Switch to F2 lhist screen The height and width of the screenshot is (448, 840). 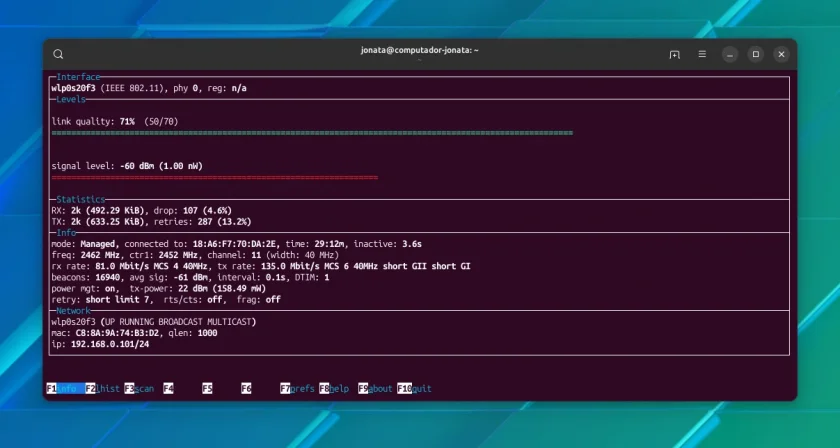point(103,389)
